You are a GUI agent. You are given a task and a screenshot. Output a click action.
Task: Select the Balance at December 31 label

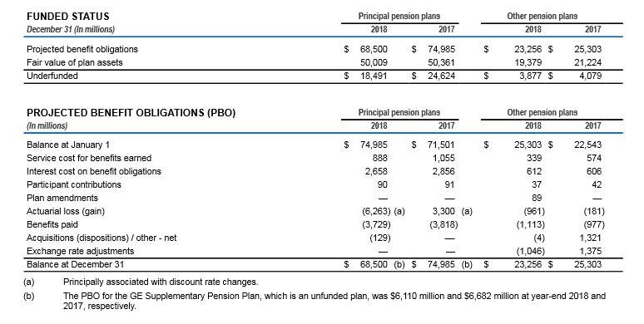point(75,264)
